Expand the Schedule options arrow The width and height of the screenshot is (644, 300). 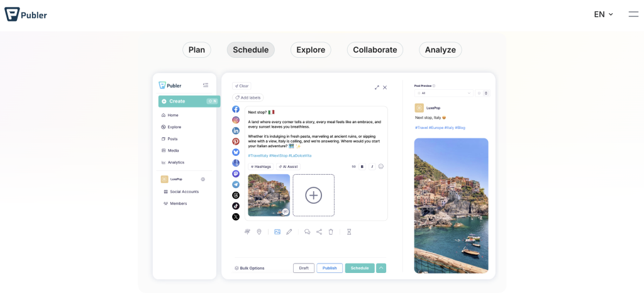[x=380, y=268]
